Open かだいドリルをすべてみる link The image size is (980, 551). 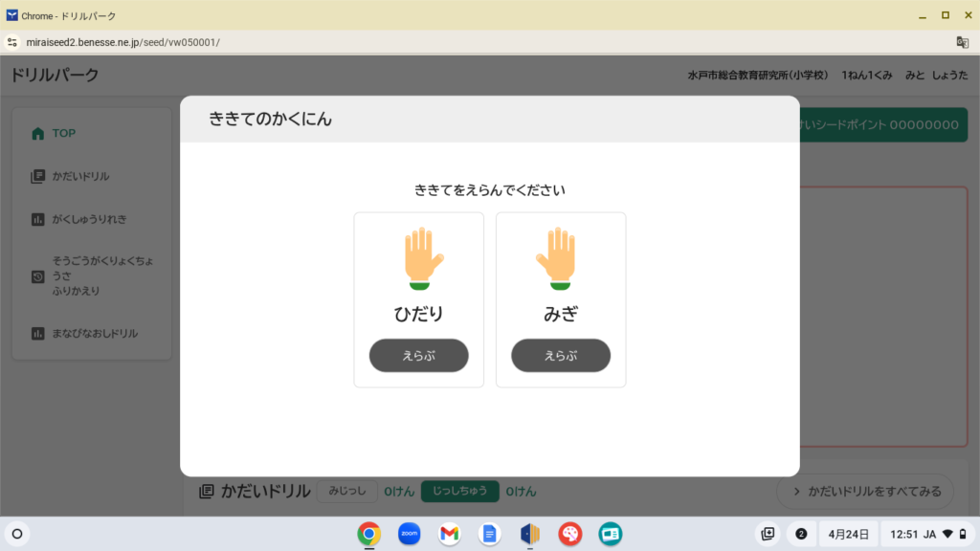(865, 492)
